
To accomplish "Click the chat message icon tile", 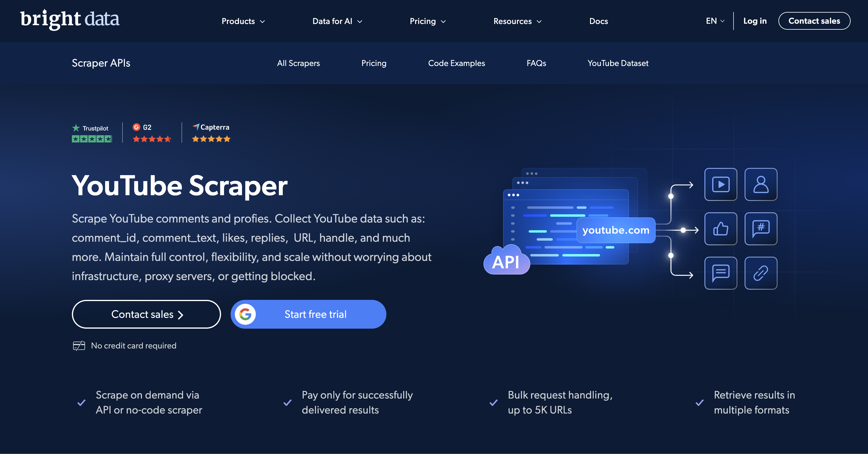I will tap(720, 273).
